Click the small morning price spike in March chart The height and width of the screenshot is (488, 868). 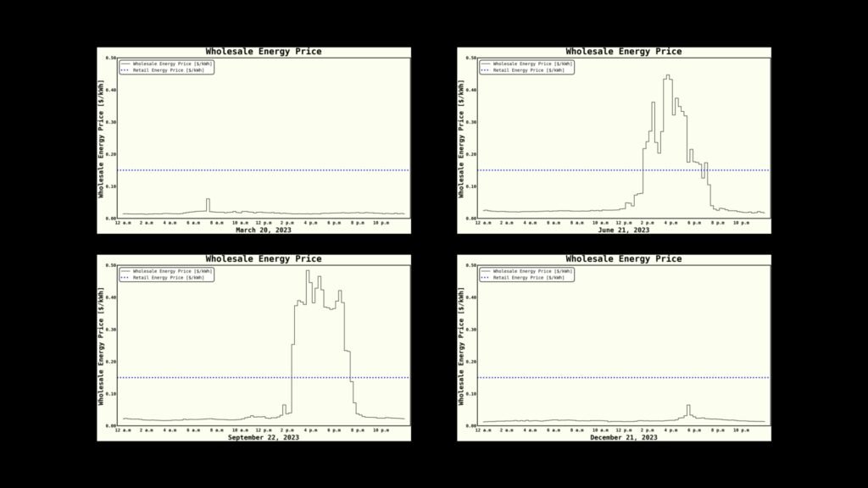click(208, 201)
